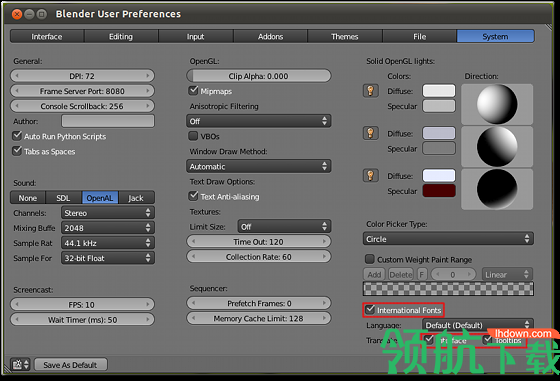Toggle the third OpenGL light bulb icon
The image size is (560, 381).
coord(370,176)
